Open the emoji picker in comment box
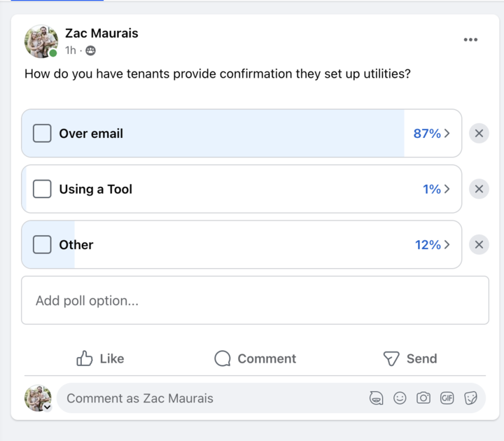The image size is (504, 441). coord(400,398)
